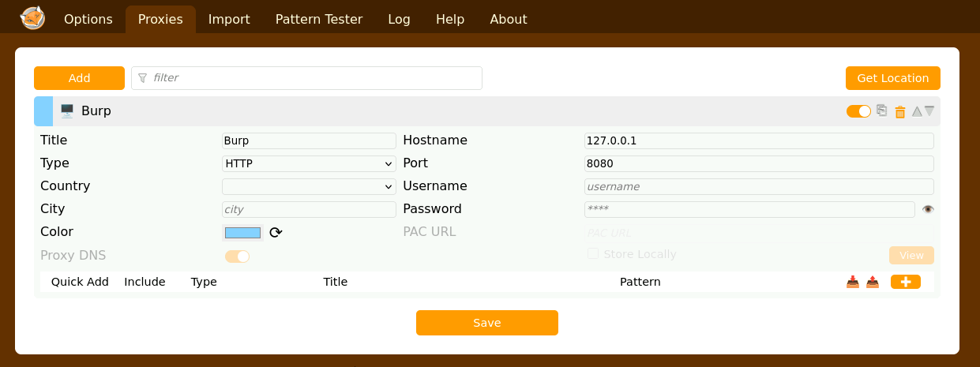The height and width of the screenshot is (367, 980).
Task: Reset color with the refresh icon
Action: [276, 232]
